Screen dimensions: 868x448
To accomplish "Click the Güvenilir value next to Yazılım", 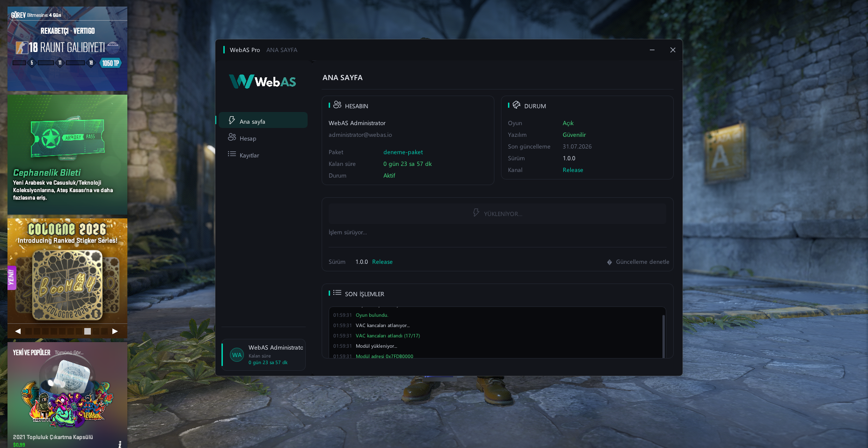I will tap(574, 135).
